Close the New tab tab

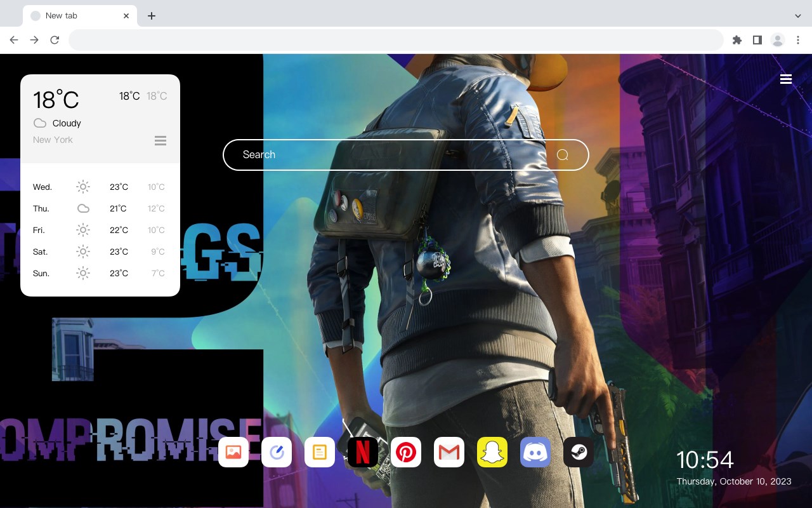tap(126, 16)
